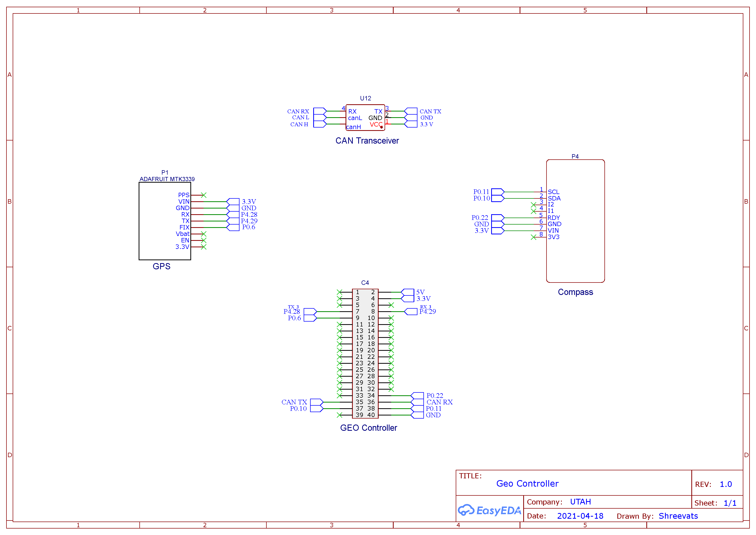Image resolution: width=756 pixels, height=535 pixels.
Task: Click the small "RX 3" annotation
Action: point(425,307)
